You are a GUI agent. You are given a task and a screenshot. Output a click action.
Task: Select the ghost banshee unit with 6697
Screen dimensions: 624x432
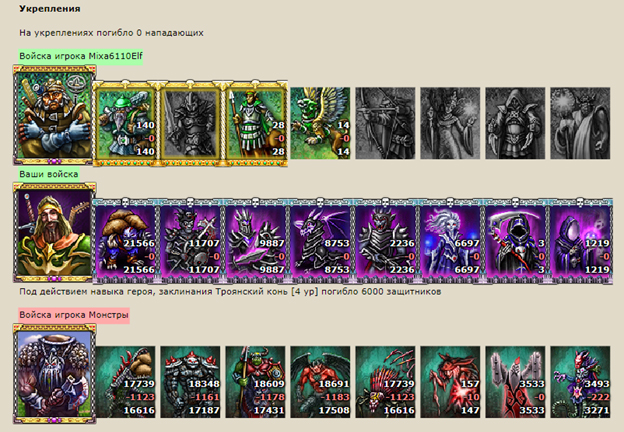[x=450, y=241]
